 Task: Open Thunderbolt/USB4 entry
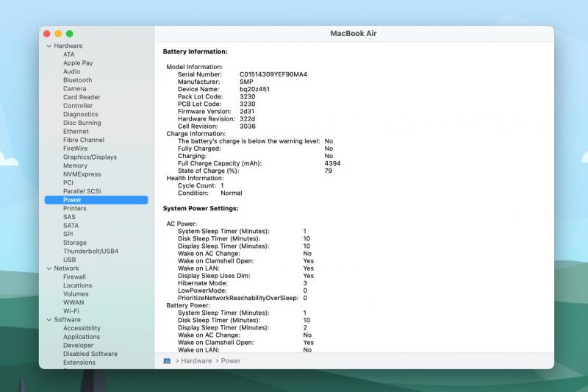tap(90, 252)
